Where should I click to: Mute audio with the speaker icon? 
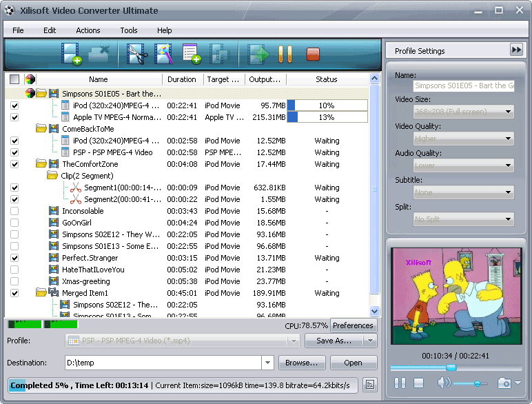(443, 383)
